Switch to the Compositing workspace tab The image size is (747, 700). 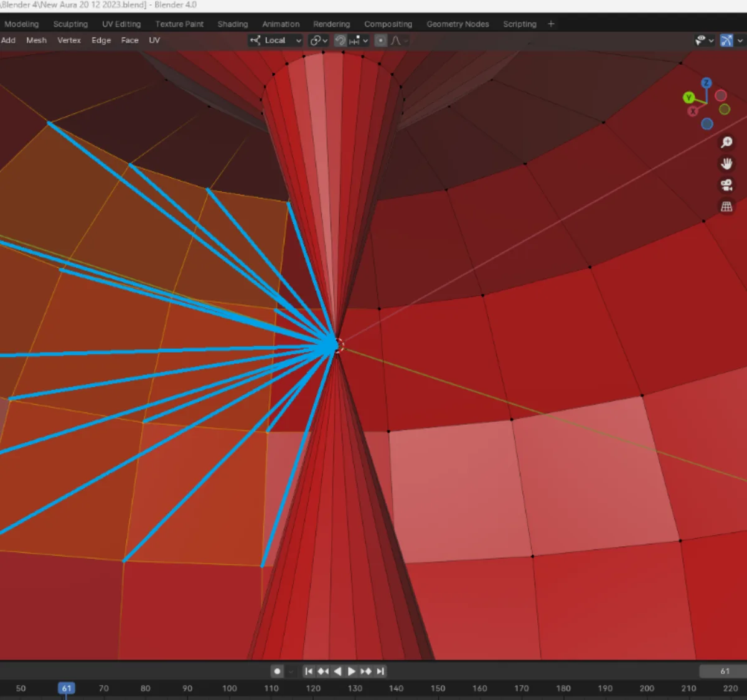388,24
